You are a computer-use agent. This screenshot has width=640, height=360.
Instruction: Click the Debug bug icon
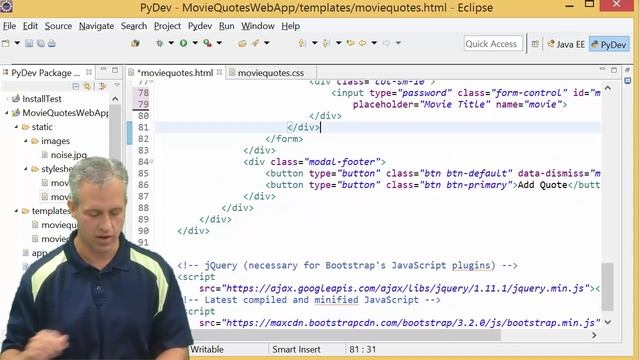(160, 43)
